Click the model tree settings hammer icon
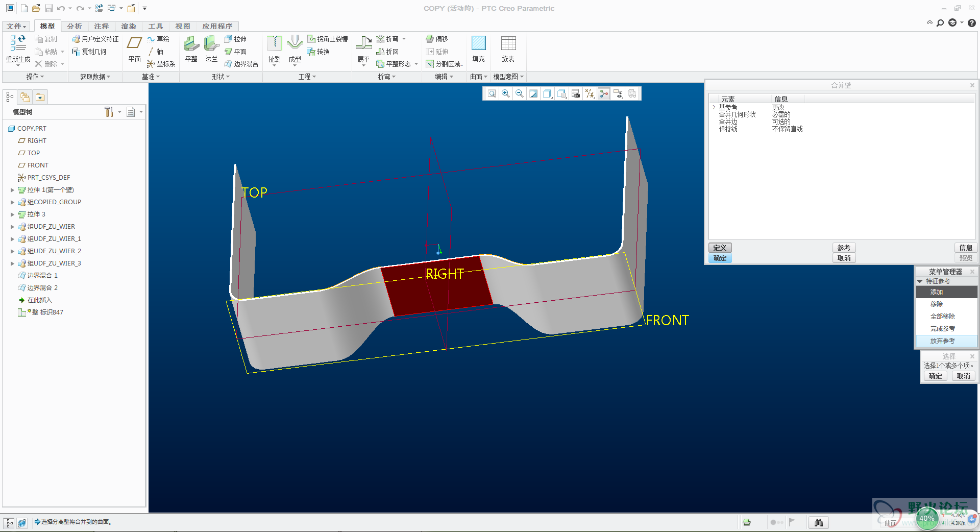980x532 pixels. (x=109, y=112)
